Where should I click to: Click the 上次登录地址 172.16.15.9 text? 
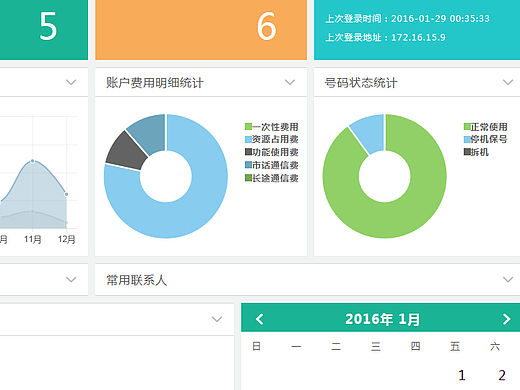pyautogui.click(x=385, y=37)
